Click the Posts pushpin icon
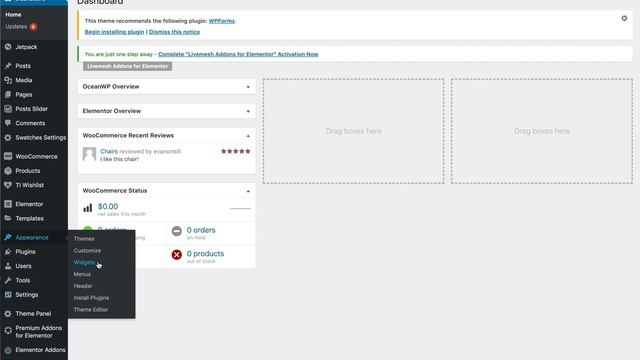The height and width of the screenshot is (360, 640). [x=8, y=66]
